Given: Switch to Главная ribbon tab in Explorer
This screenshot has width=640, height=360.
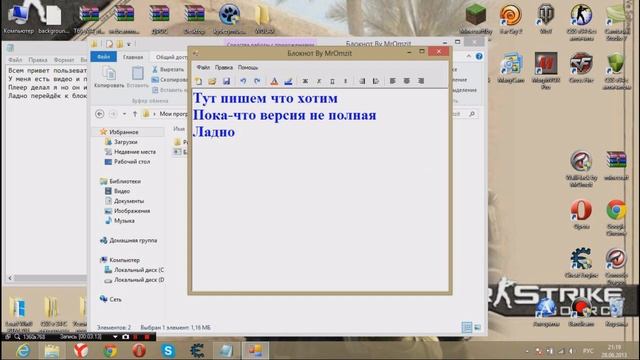Looking at the screenshot, I should click(x=133, y=57).
